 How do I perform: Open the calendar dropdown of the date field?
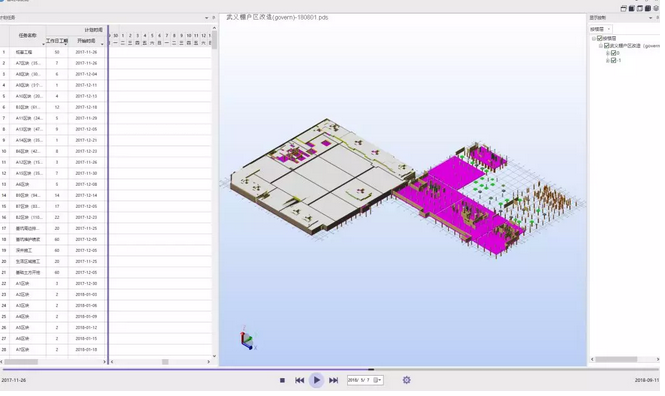pyautogui.click(x=377, y=380)
